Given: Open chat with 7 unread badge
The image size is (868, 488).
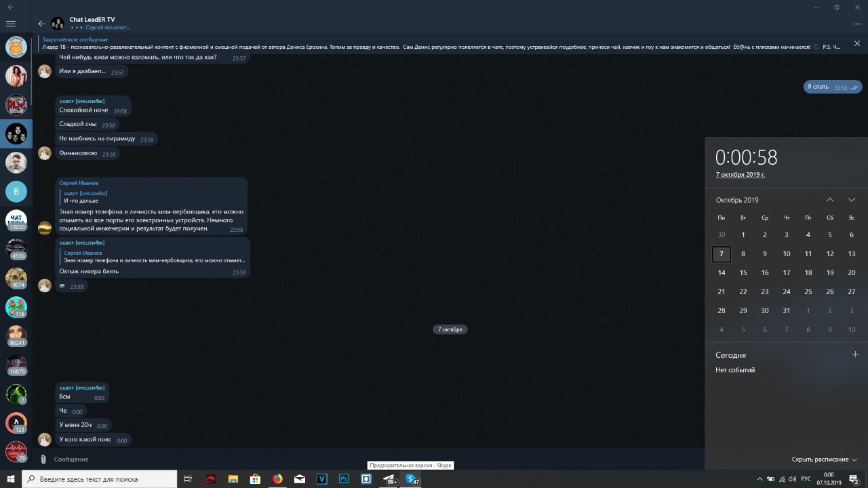Looking at the screenshot, I should point(16,394).
